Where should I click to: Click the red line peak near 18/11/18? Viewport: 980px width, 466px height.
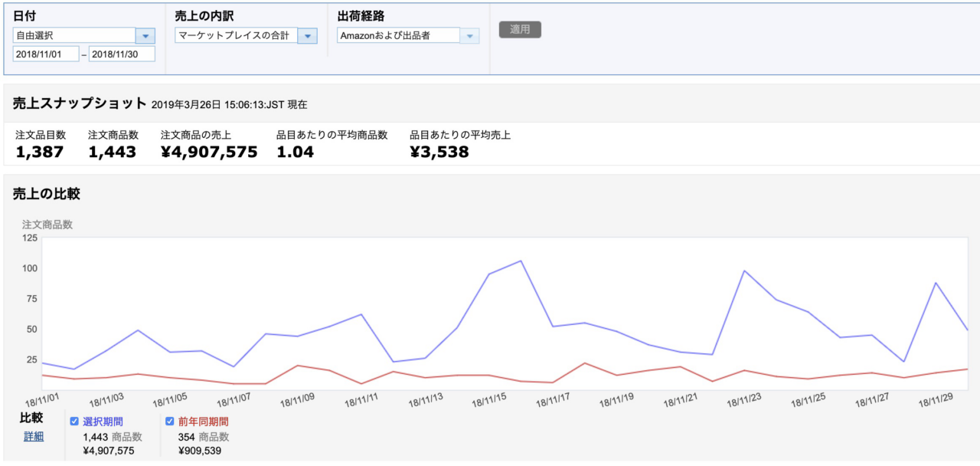584,363
